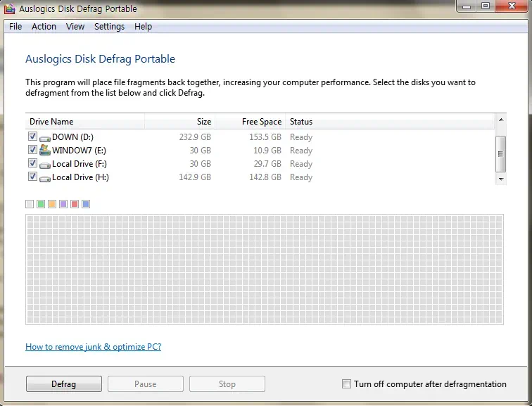Click the blue legend color swatch
This screenshot has width=532, height=406.
(x=86, y=204)
